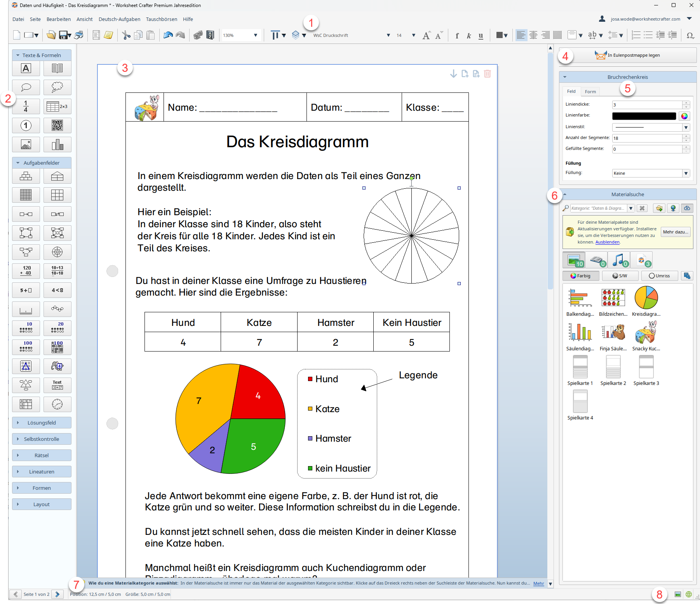
Task: Expand the Lösungsfeld section
Action: (x=42, y=423)
